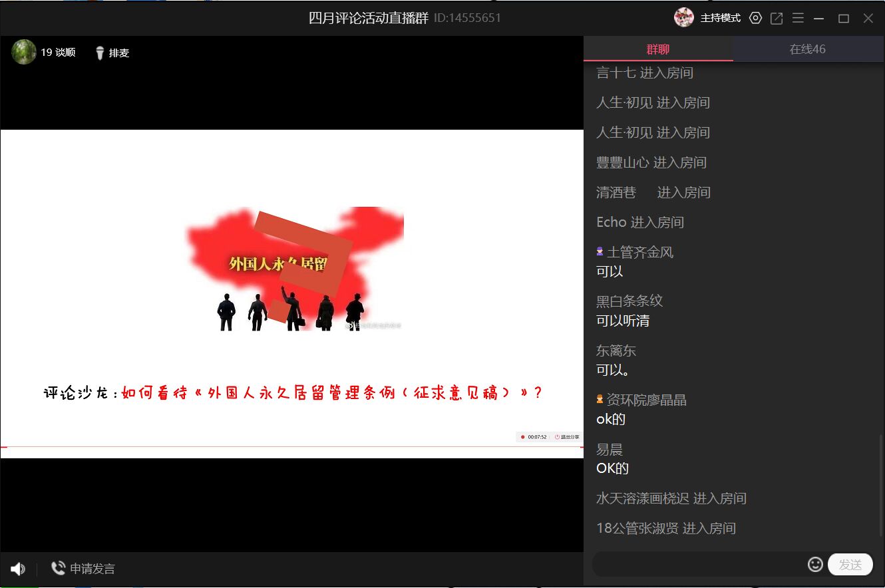Open the emoji picker in the chat box
This screenshot has width=885, height=588.
coord(815,564)
